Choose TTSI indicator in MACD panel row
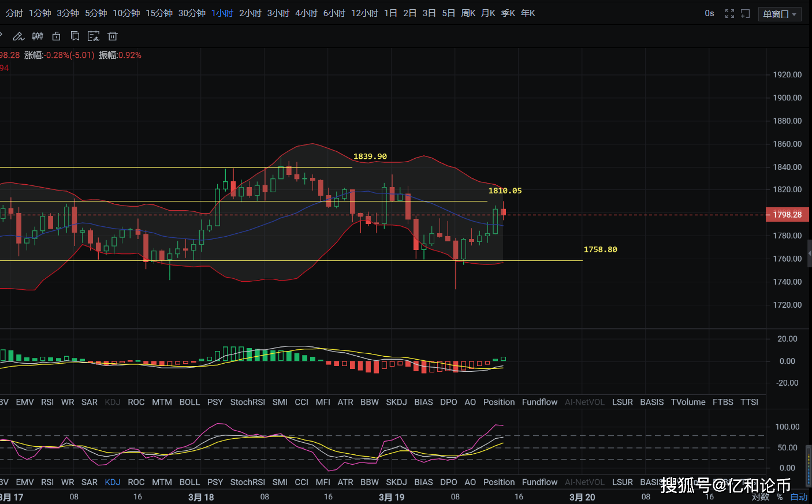The height and width of the screenshot is (504, 812). 750,402
